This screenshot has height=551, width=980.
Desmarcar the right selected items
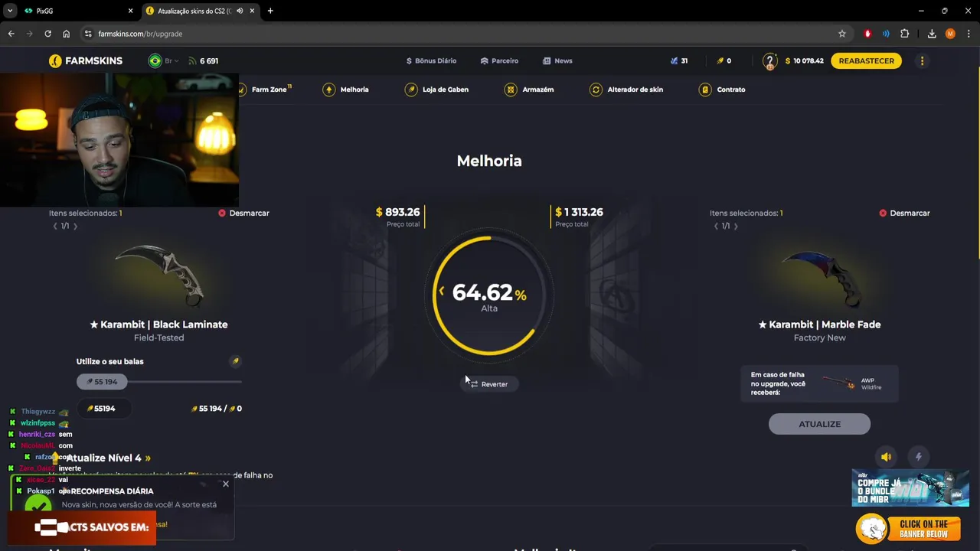pyautogui.click(x=904, y=214)
